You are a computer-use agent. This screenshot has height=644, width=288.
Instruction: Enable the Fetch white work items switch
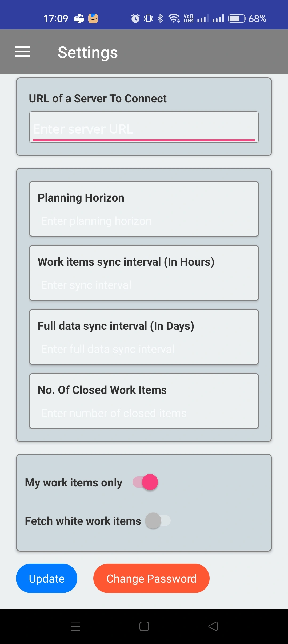tap(158, 521)
